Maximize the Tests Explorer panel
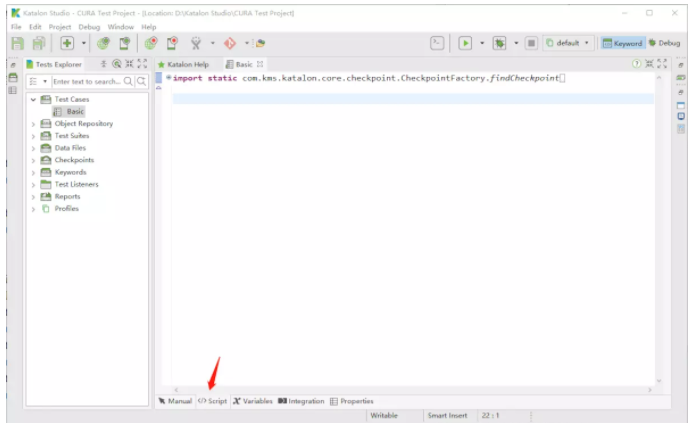Screen dimensions: 697x431 tap(142, 64)
